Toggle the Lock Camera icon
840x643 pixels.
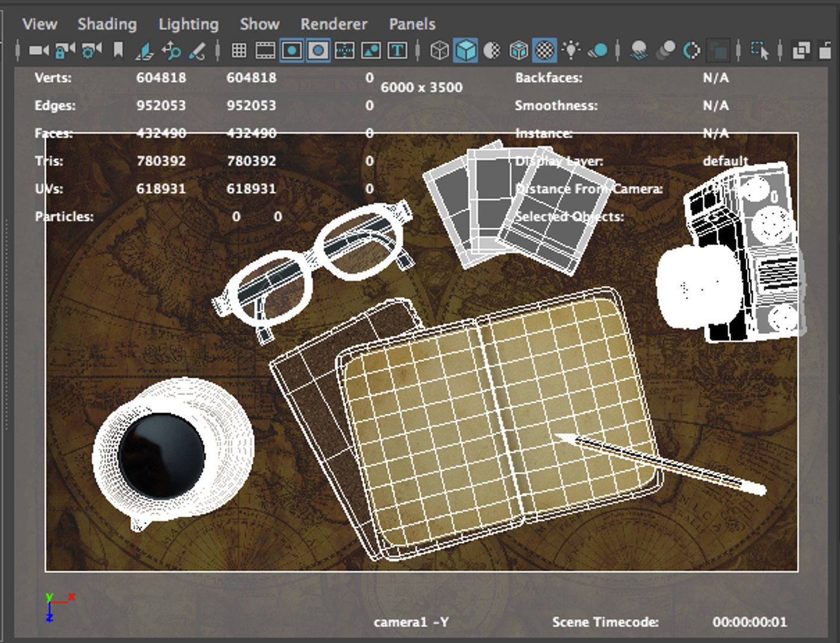[65, 51]
